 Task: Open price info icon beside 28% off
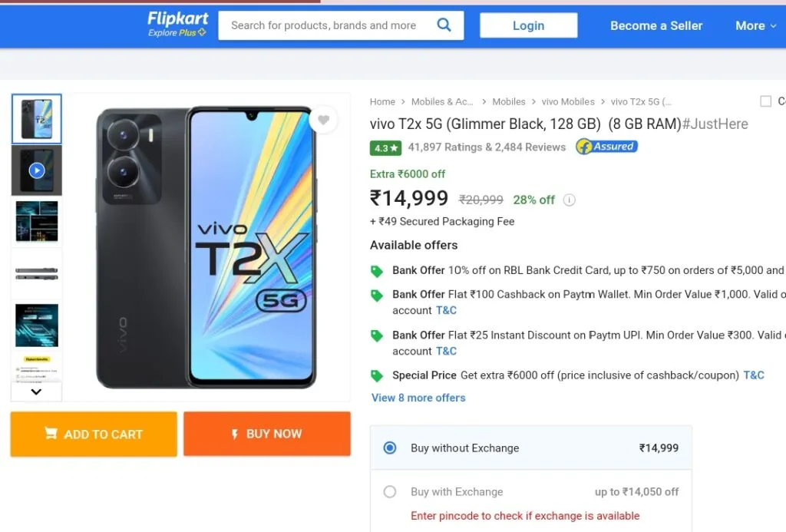[x=569, y=200]
